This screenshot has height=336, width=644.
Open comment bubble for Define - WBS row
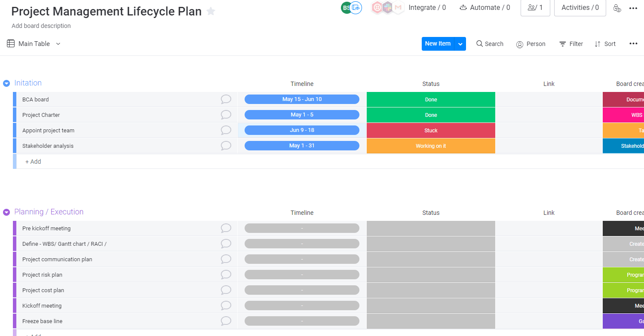click(226, 244)
